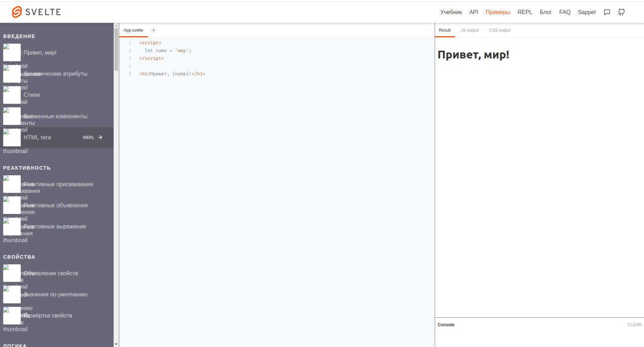Click the Svelte logo icon
This screenshot has width=644, height=347.
coord(17,12)
